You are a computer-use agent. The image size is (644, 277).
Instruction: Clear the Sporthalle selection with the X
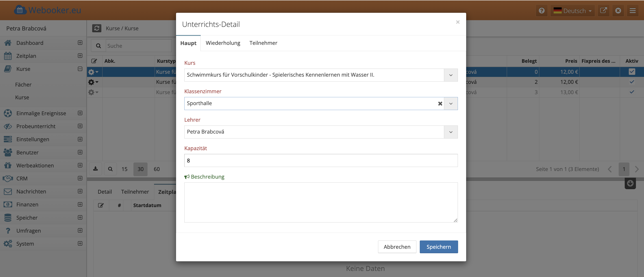point(440,103)
